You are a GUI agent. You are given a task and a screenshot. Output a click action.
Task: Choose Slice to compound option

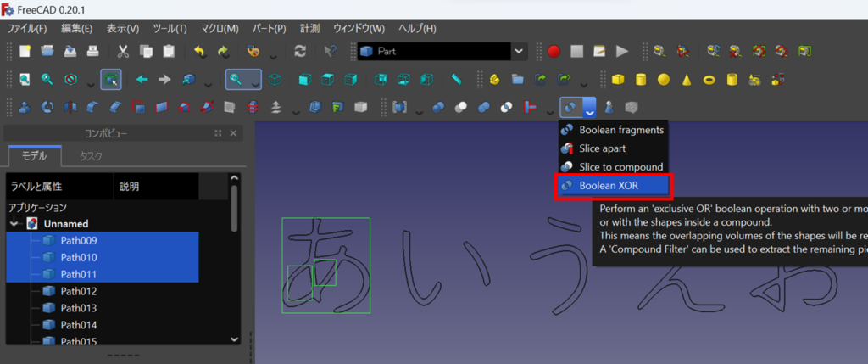pos(614,167)
